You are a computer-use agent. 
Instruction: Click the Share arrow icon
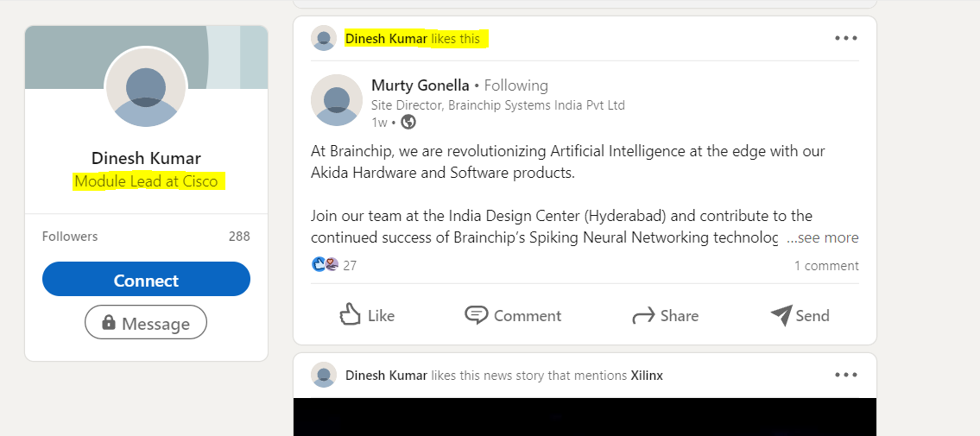(x=643, y=316)
